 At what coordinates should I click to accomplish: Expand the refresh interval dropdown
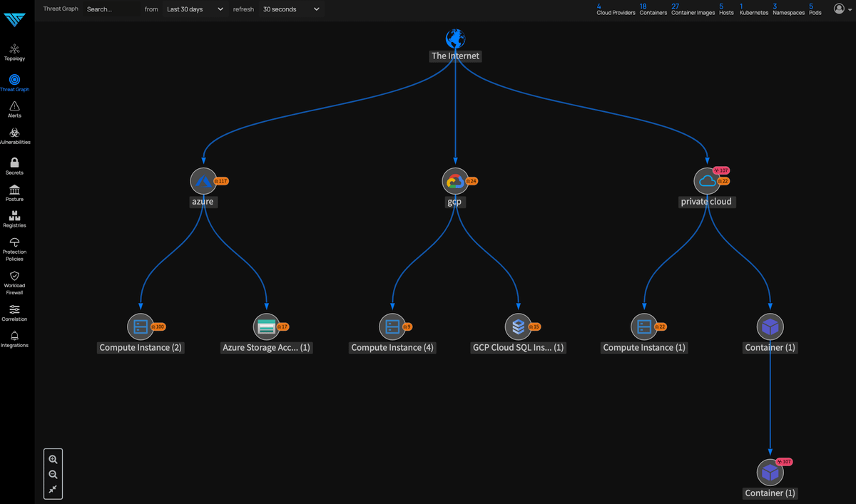tap(291, 9)
